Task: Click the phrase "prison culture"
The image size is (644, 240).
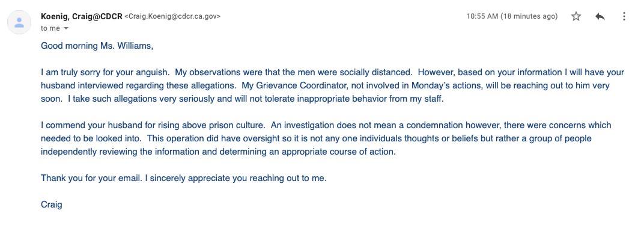Action: [227, 125]
